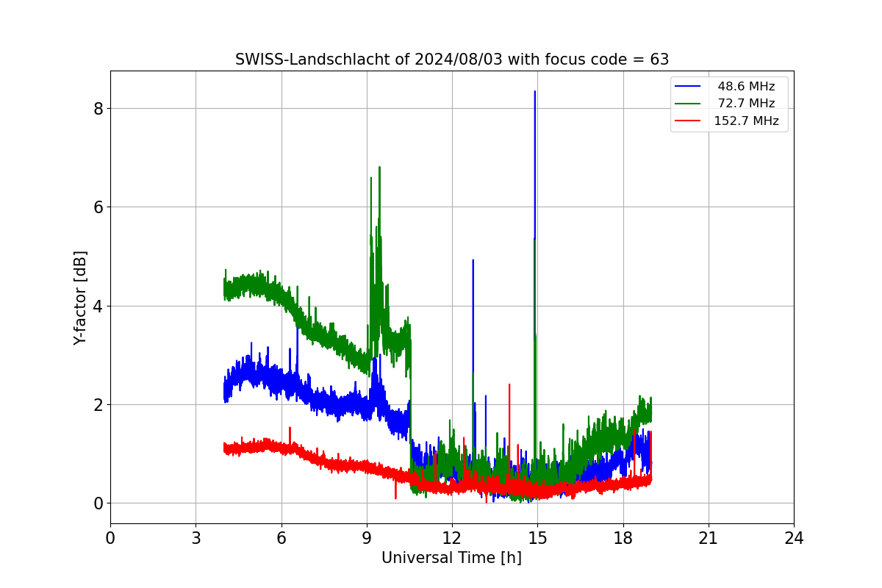Click the blue legend line for 48.6 MHz
The width and height of the screenshot is (882, 588).
tap(688, 87)
